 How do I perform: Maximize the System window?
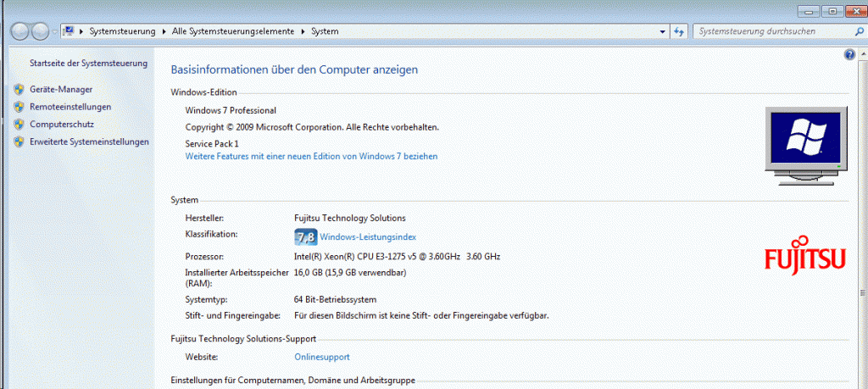coord(832,11)
